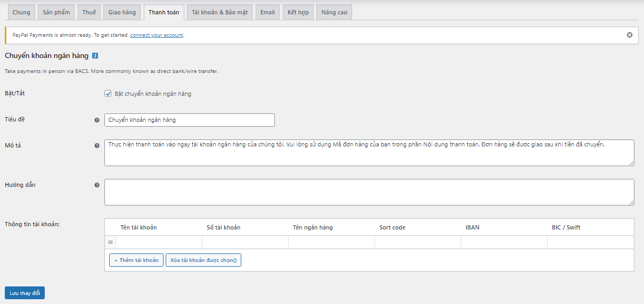Click the Mô tả description textarea
Screen dimensions: 644x304
point(369,153)
